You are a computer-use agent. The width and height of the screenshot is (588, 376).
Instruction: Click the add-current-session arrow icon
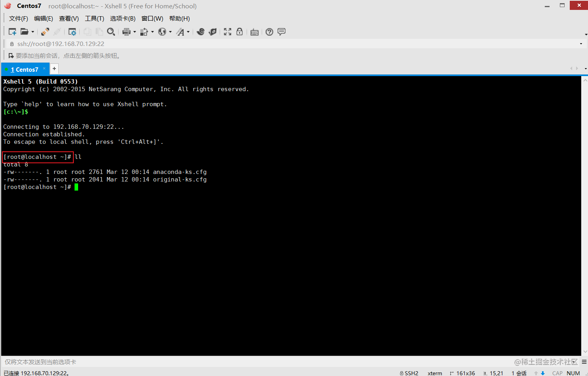point(11,56)
